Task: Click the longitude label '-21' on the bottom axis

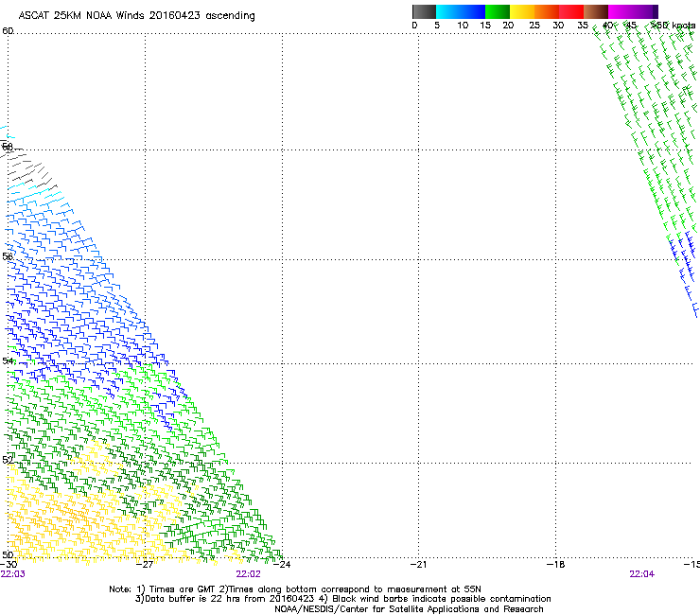Action: (x=418, y=565)
